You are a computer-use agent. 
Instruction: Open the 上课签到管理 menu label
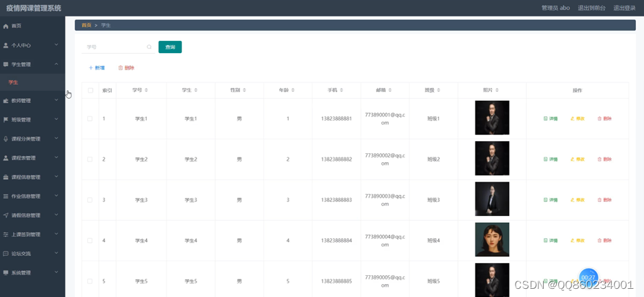tap(25, 234)
